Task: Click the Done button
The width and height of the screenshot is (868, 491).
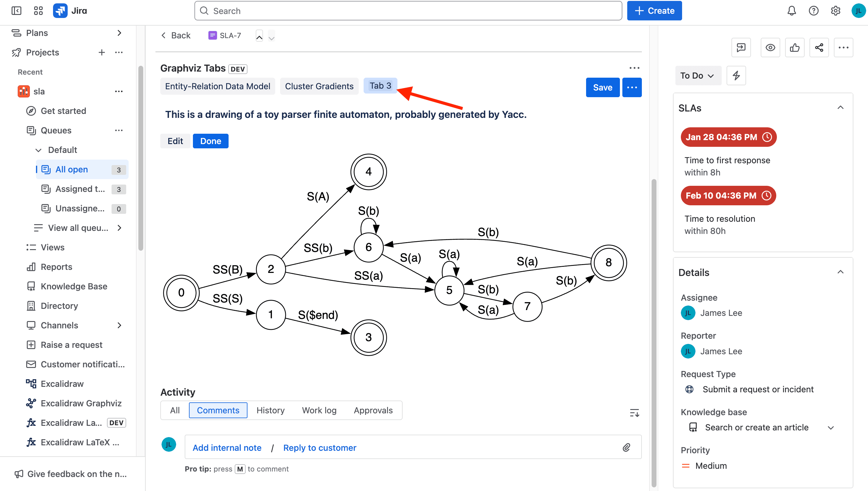Action: point(211,141)
